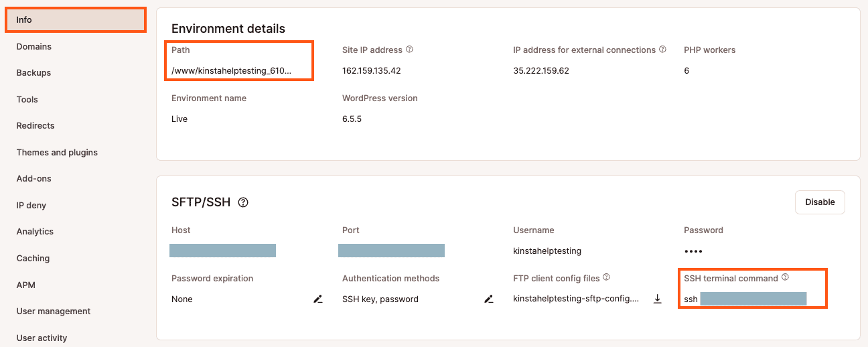Image resolution: width=868 pixels, height=347 pixels.
Task: Select User management in sidebar
Action: pos(54,311)
